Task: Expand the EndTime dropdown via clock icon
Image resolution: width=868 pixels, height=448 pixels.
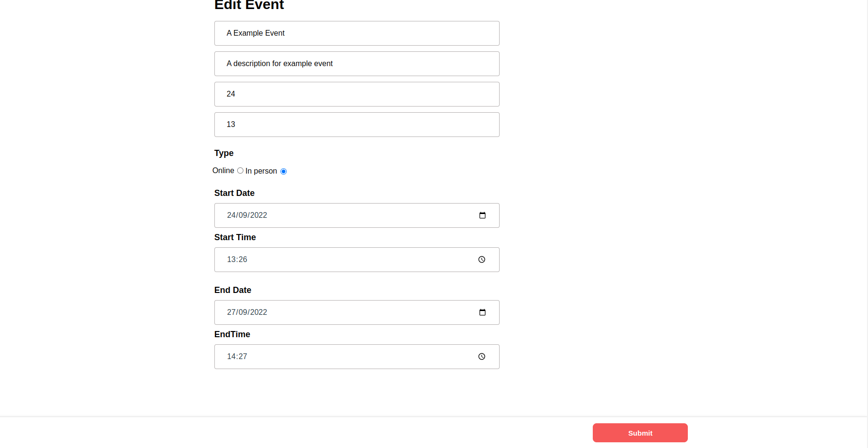Action: pos(481,356)
